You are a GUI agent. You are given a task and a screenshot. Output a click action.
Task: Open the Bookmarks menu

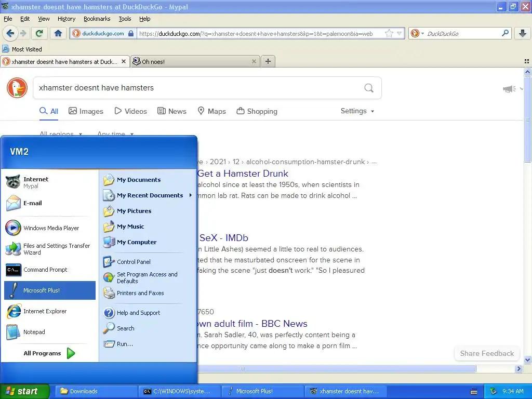[x=97, y=19]
